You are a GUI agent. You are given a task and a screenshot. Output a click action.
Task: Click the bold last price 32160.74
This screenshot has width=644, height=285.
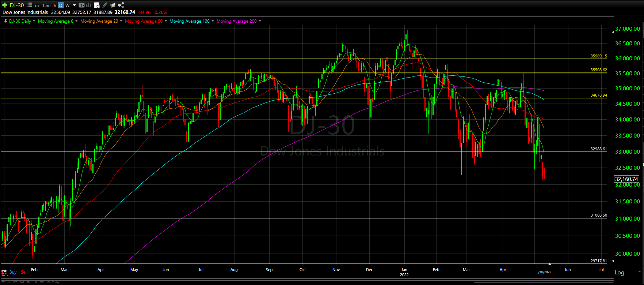(x=125, y=12)
